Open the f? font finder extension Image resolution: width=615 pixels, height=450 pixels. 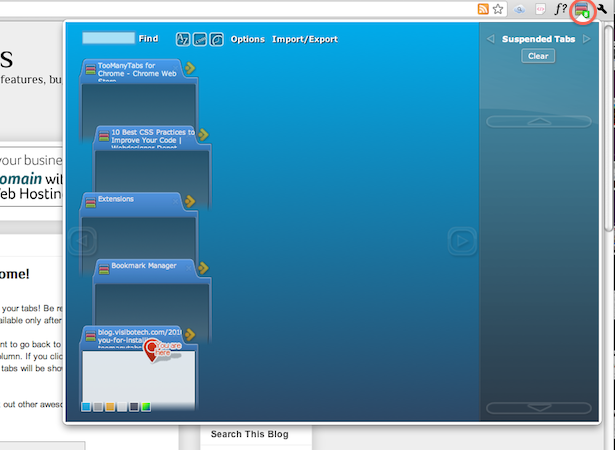[560, 9]
